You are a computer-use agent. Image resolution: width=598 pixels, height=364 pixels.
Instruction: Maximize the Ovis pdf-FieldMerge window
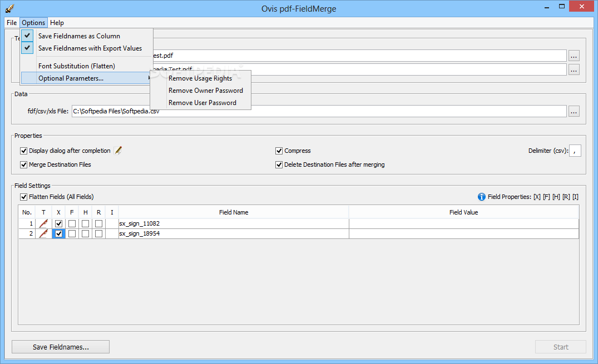click(561, 7)
